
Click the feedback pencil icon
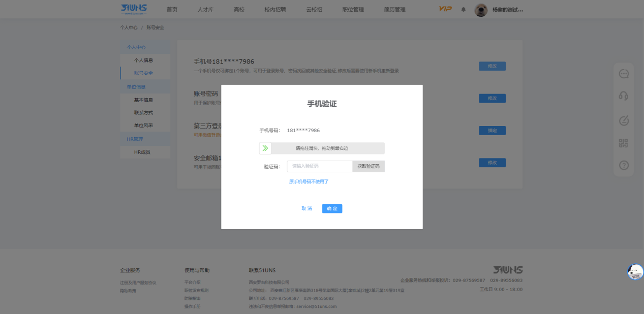[x=624, y=120]
